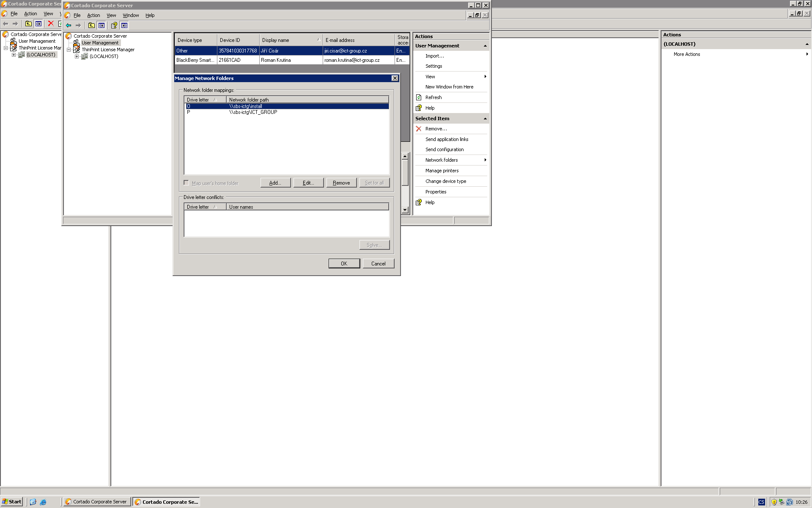The height and width of the screenshot is (508, 812).
Task: Click the red X delete icon in outer toolbar
Action: [x=51, y=24]
